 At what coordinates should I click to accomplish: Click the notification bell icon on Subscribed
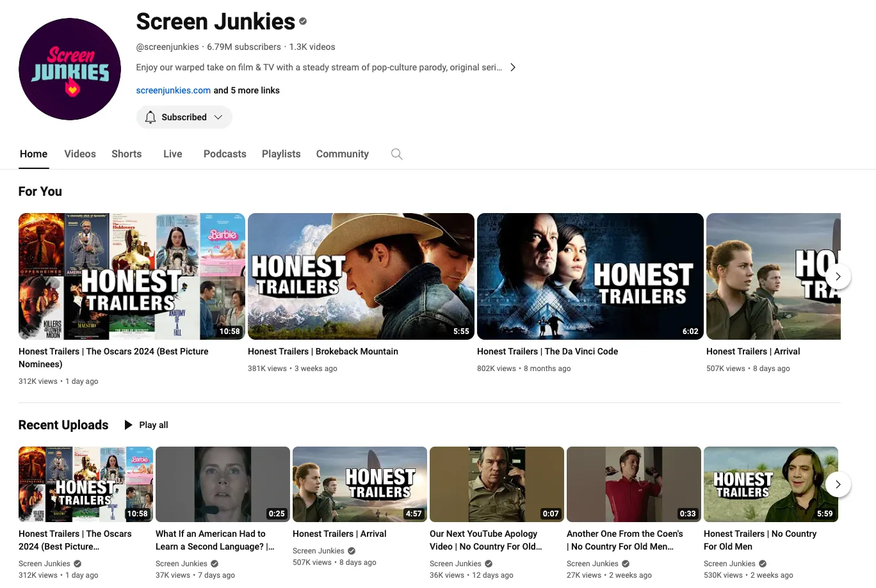150,117
